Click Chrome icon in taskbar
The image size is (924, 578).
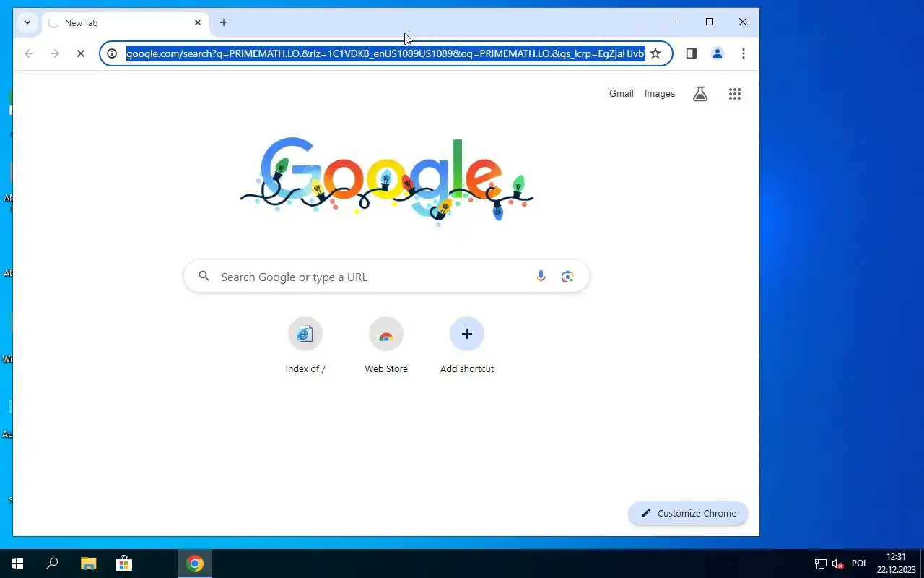point(195,564)
